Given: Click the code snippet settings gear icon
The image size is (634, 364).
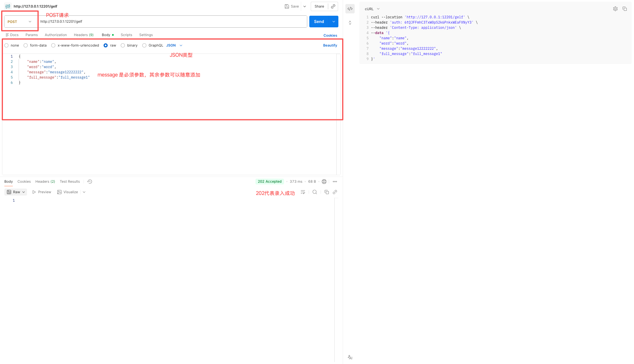Looking at the screenshot, I should pyautogui.click(x=615, y=9).
